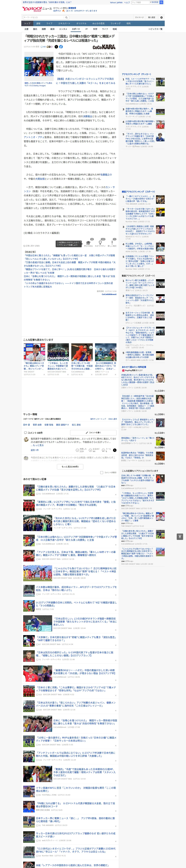Click the 共感した reaction on first comment

pos(81,450)
